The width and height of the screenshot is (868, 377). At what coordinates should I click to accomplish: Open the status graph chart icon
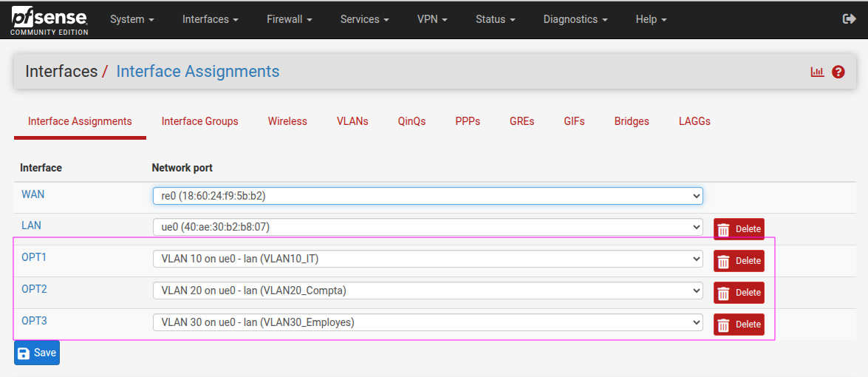817,72
